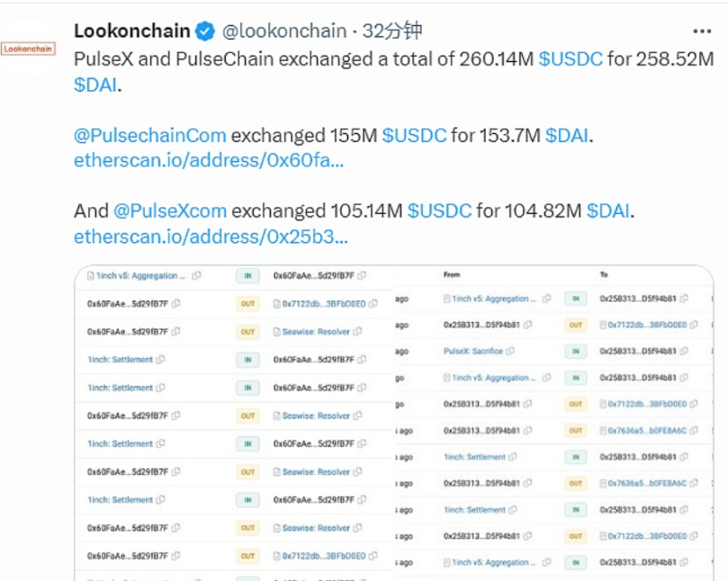Click the $DAI cashtag after 258.52M

[x=98, y=85]
